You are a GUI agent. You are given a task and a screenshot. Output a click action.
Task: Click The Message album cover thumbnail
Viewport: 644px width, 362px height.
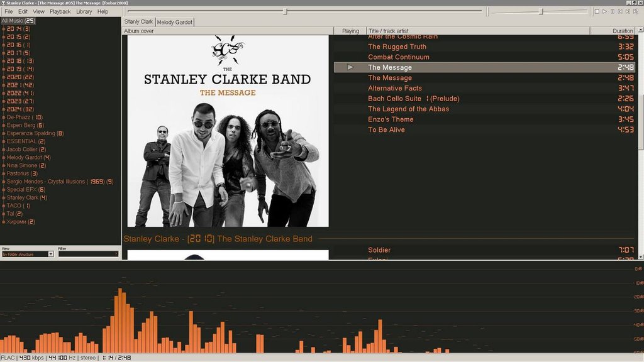(228, 131)
